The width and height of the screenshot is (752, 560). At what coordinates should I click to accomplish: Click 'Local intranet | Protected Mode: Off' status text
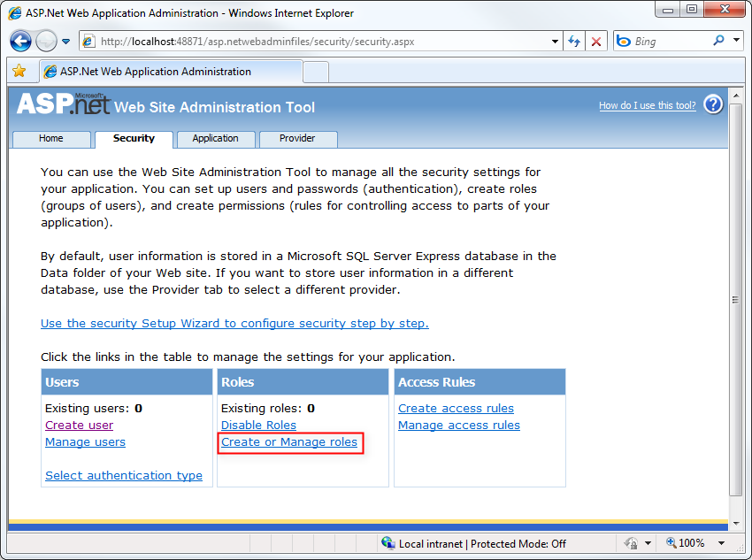click(482, 544)
